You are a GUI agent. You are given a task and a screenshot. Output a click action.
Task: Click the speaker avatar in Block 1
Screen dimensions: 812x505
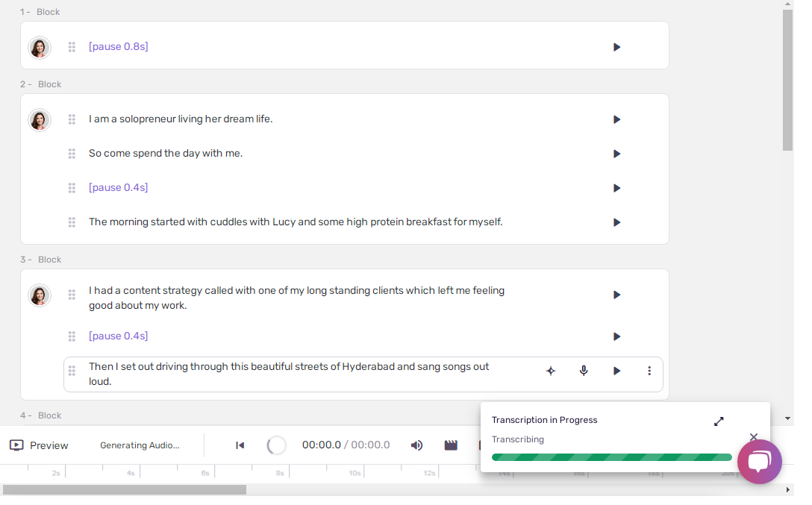(x=40, y=48)
